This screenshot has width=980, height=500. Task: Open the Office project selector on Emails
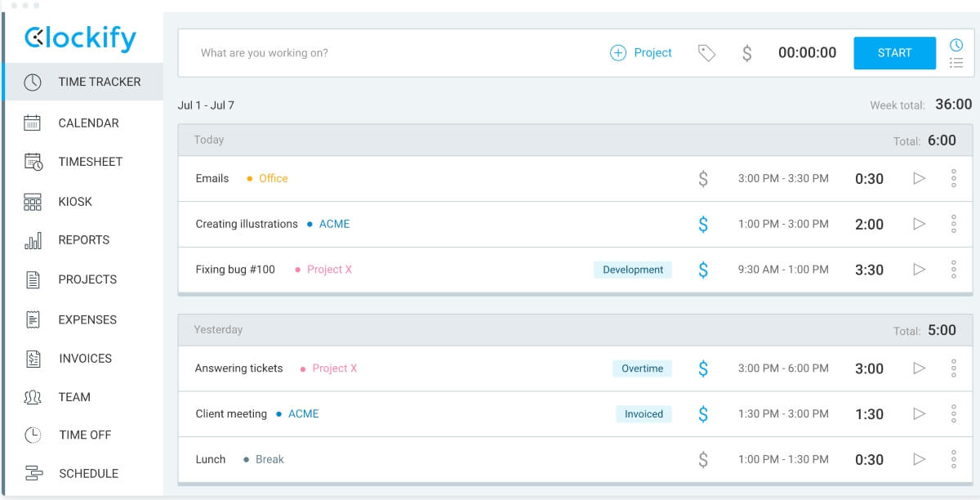[x=267, y=178]
